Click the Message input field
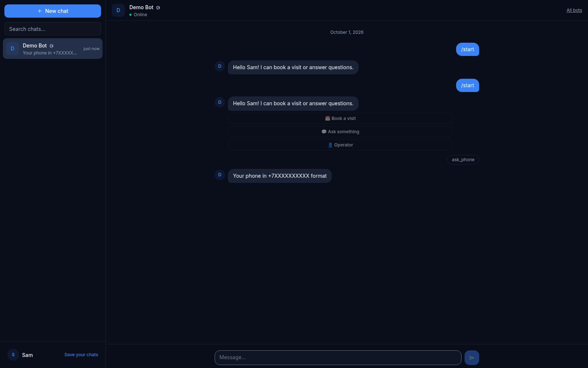The image size is (588, 368). click(x=338, y=358)
